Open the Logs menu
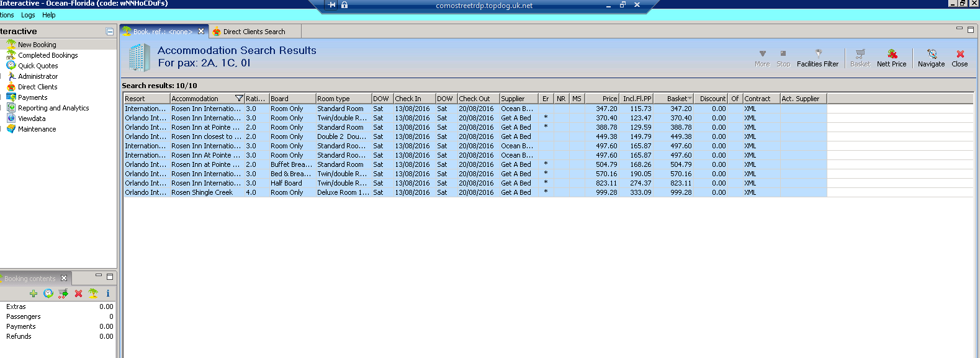980x358 pixels. [x=28, y=15]
